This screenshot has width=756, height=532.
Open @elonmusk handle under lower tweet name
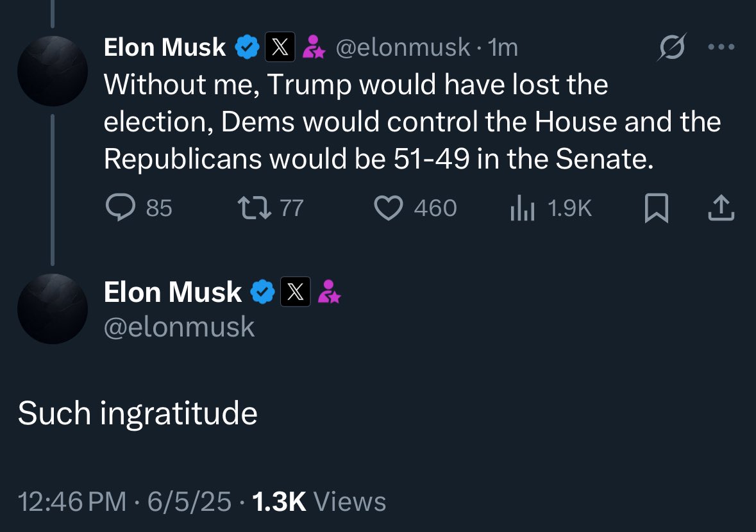[179, 327]
